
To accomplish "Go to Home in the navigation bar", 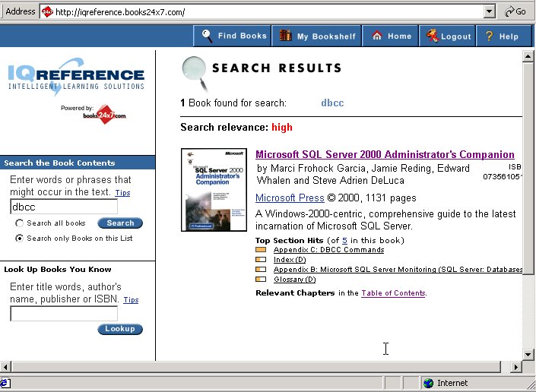I will pyautogui.click(x=390, y=36).
